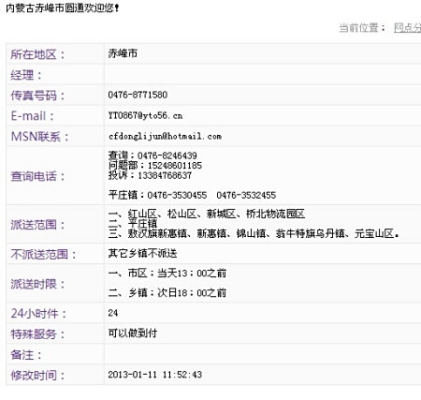Screen dimensions: 421x400
Task: Select the 可以做到付 special service text
Action: pos(133,333)
